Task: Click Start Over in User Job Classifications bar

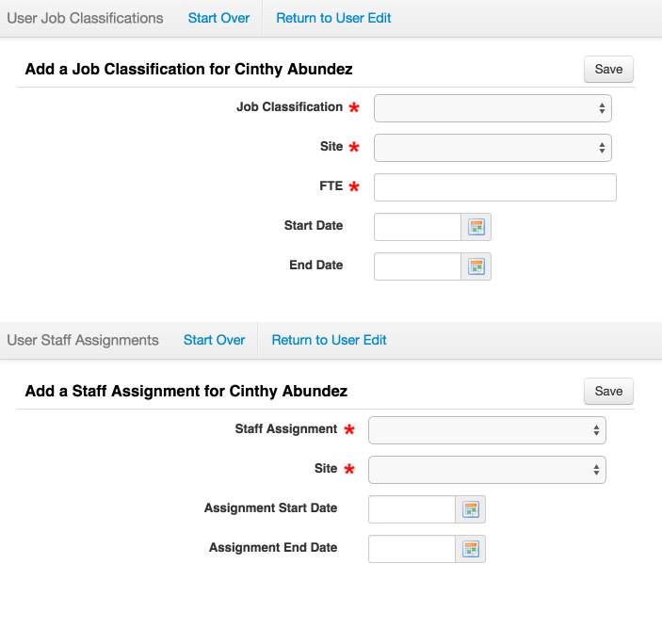Action: point(218,18)
